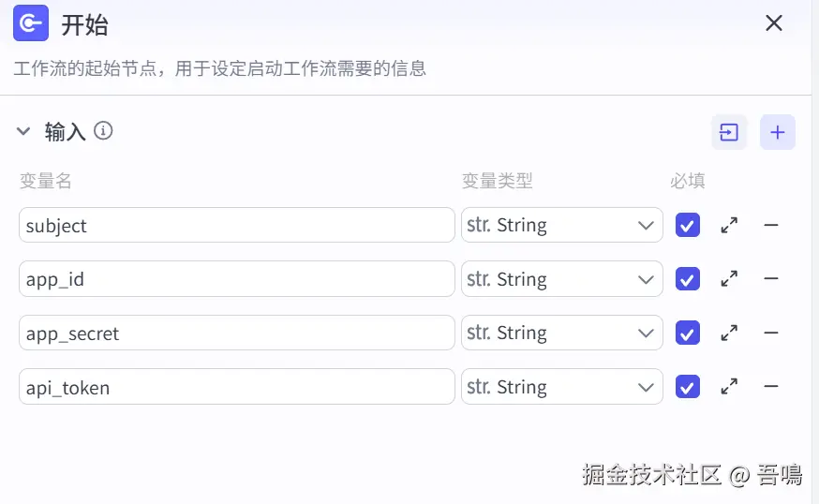The width and height of the screenshot is (819, 504).
Task: Remove the subject variable row
Action: coord(771,225)
